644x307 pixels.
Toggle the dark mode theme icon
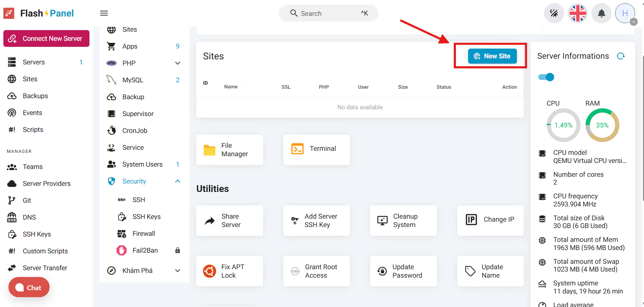click(554, 13)
